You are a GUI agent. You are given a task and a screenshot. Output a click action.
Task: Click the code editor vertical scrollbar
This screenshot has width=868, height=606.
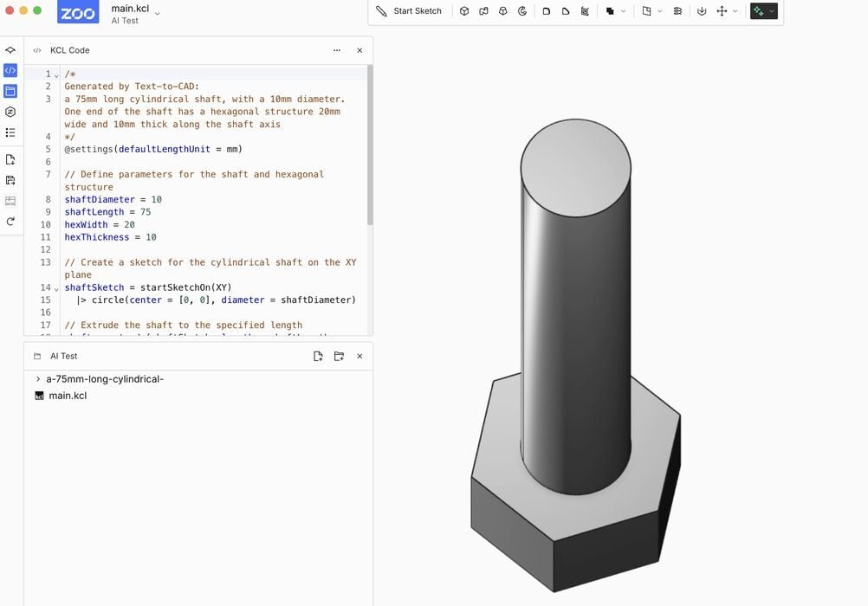[370, 147]
